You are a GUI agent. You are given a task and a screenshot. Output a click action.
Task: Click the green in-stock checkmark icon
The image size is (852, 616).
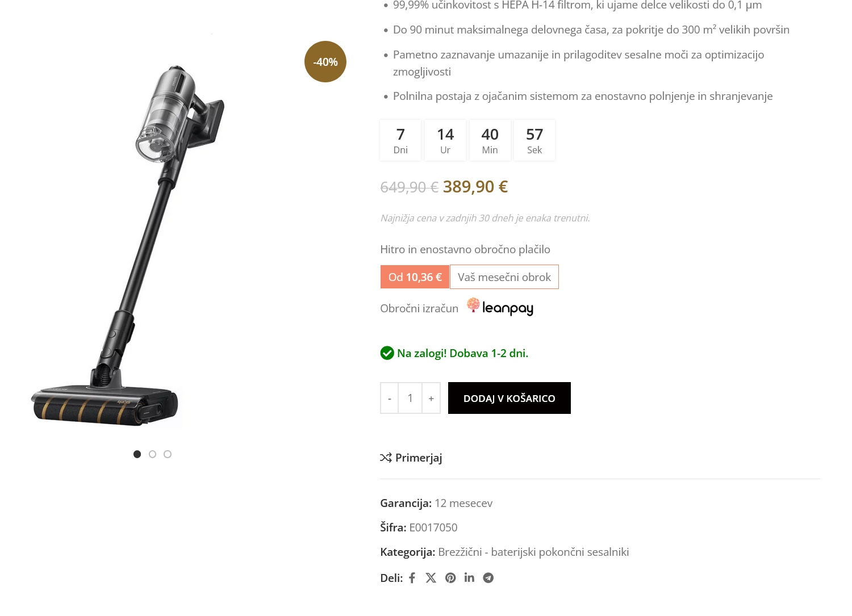(x=387, y=353)
